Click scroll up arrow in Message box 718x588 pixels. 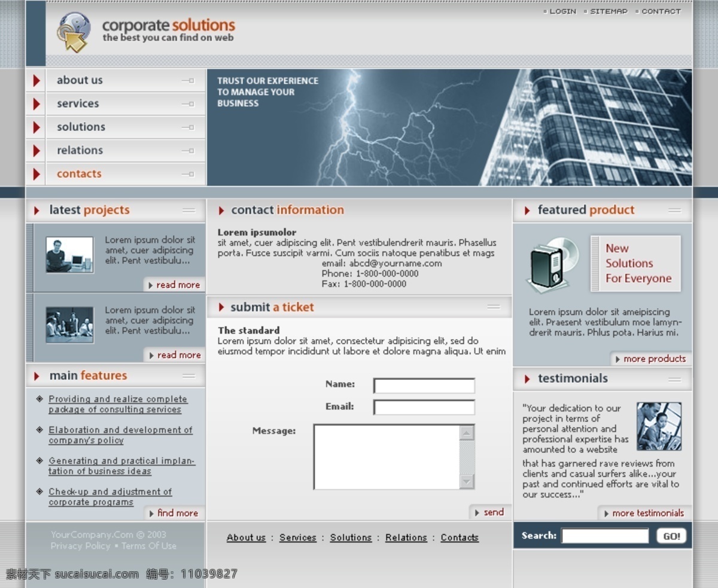coord(467,432)
